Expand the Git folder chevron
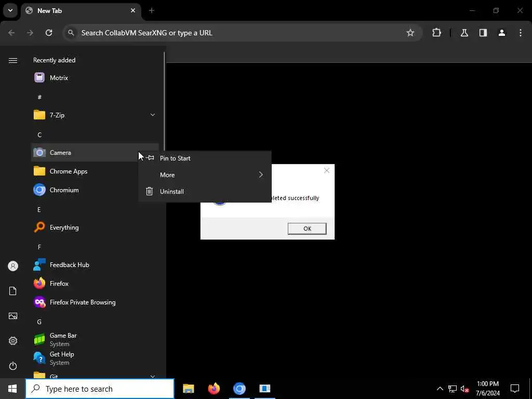532x399 pixels. click(153, 376)
